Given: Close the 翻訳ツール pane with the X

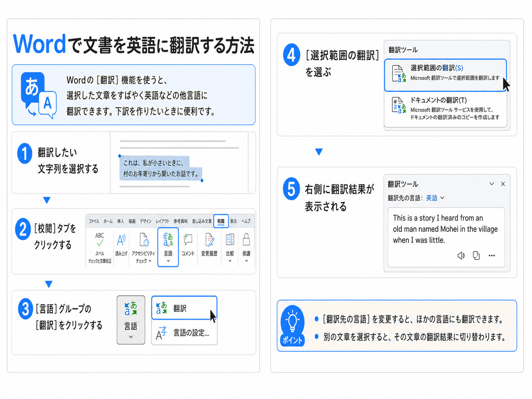Looking at the screenshot, I should click(503, 184).
